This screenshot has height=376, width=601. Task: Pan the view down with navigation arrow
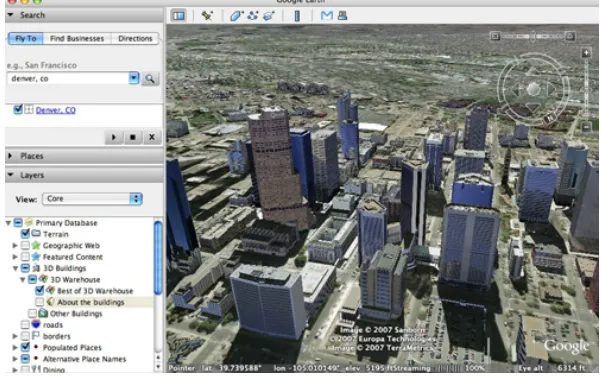point(533,107)
